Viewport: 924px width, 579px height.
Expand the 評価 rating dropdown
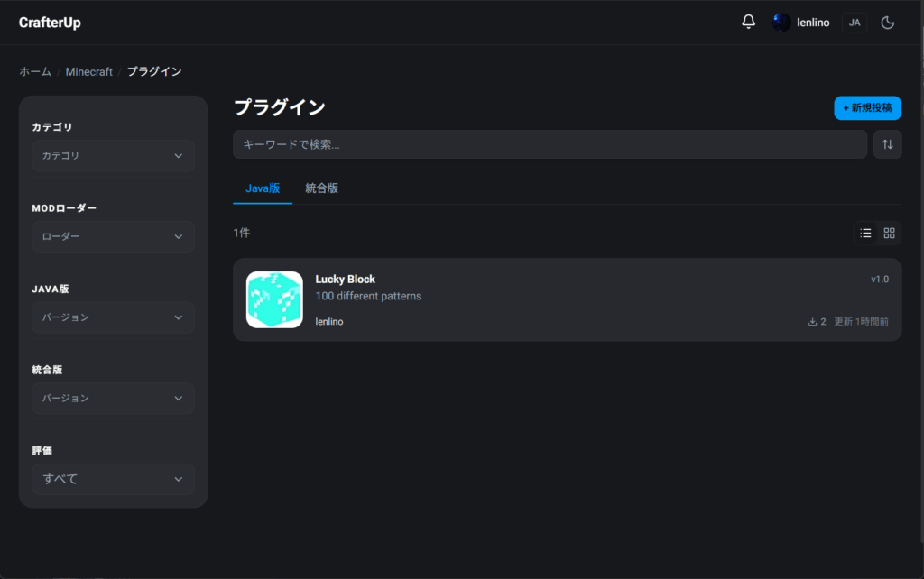pyautogui.click(x=113, y=479)
